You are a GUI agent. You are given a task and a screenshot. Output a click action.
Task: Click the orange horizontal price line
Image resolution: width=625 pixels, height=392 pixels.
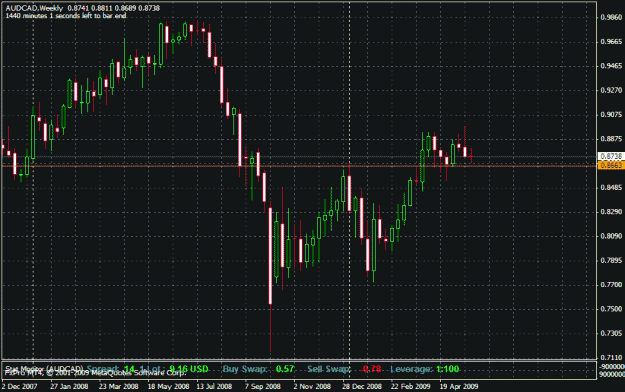pyautogui.click(x=299, y=166)
